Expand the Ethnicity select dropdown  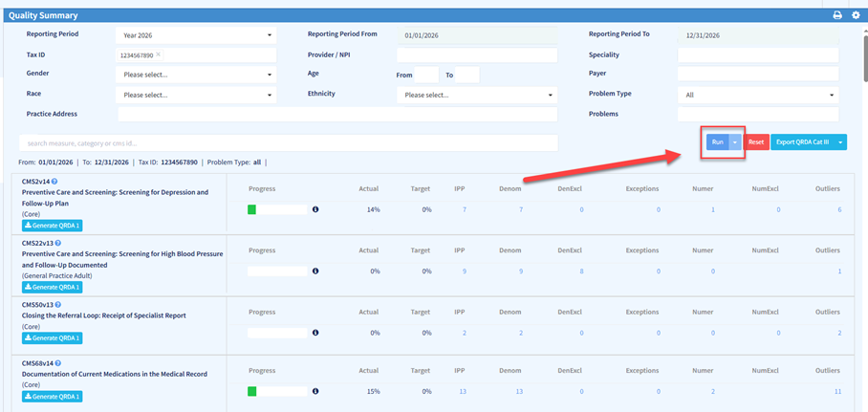click(476, 95)
